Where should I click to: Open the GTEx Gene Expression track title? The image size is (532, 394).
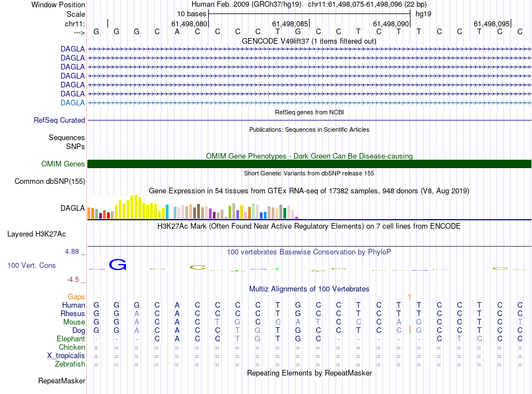[309, 191]
